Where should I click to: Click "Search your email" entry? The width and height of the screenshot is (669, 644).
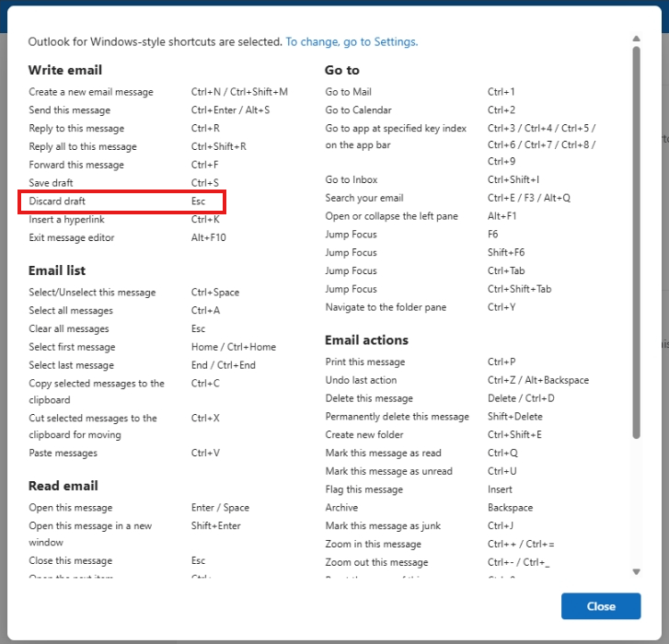click(x=363, y=198)
